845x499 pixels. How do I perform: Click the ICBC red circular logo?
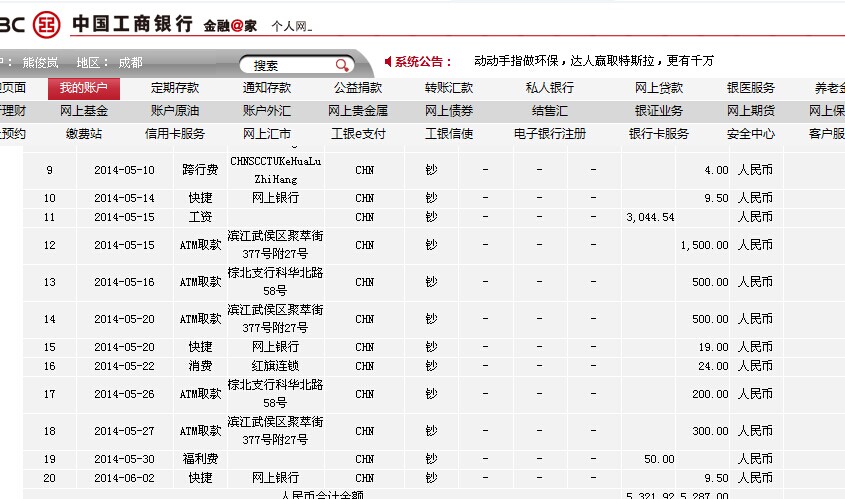[45, 23]
